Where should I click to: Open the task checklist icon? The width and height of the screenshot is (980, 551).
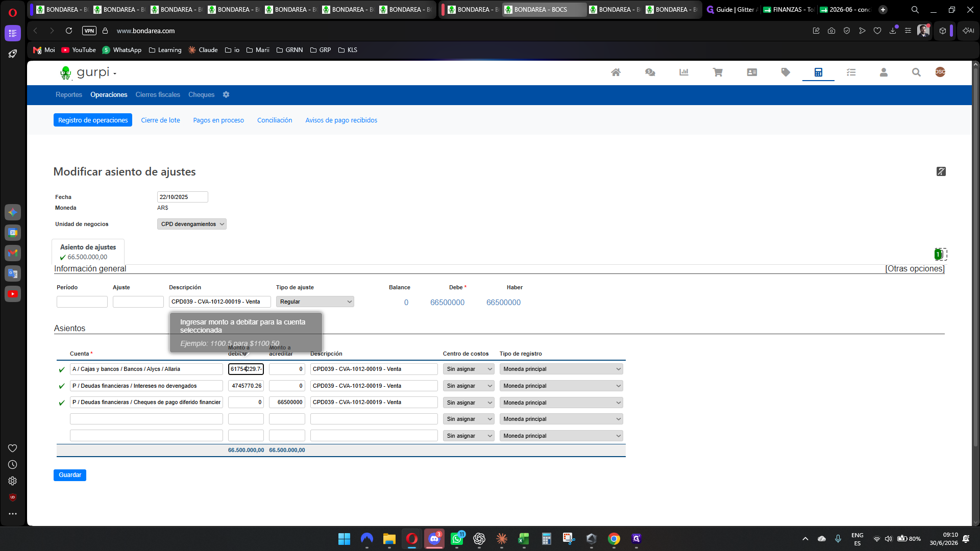pyautogui.click(x=851, y=72)
